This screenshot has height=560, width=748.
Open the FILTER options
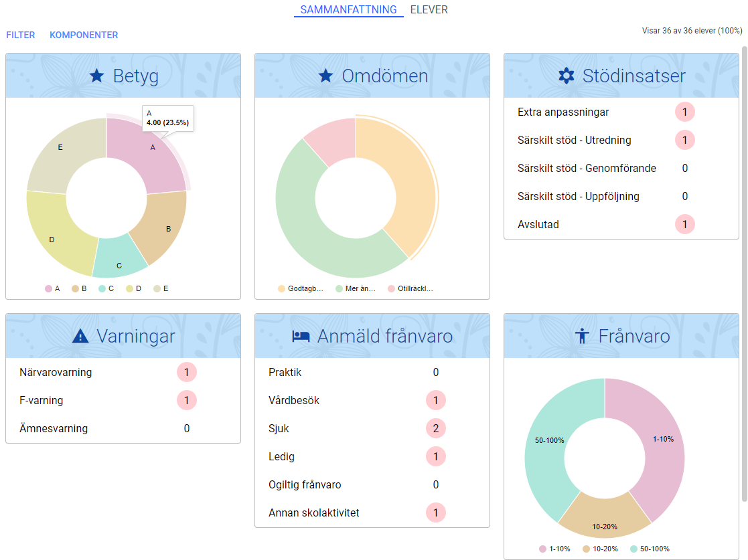21,35
